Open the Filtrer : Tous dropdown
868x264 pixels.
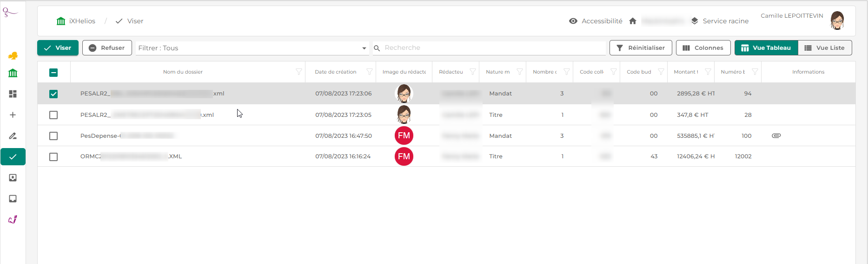tap(252, 48)
